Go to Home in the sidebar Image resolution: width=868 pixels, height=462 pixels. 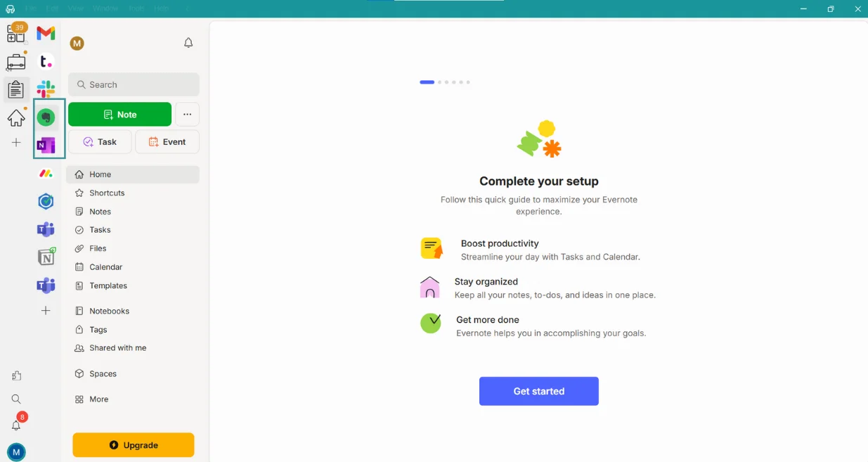pos(133,174)
